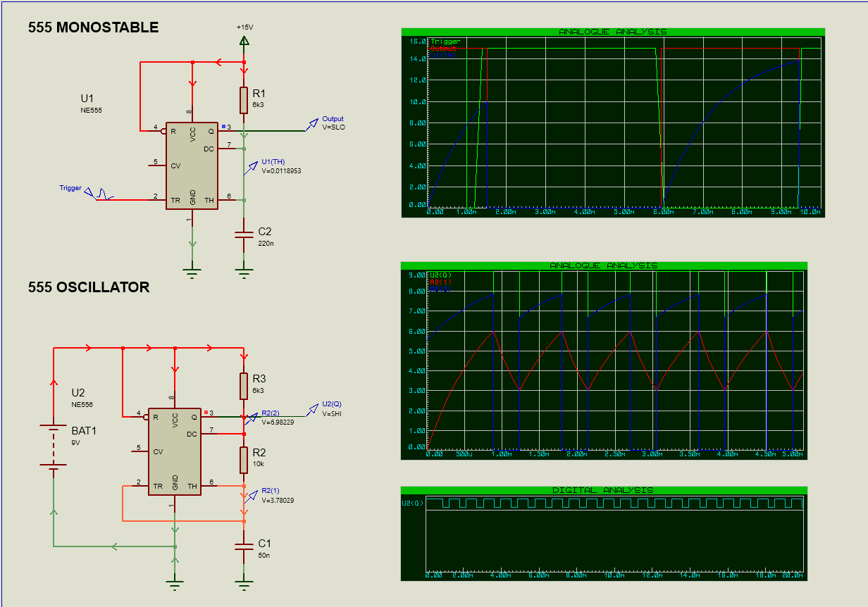Select the NE556 U2 timer chip

pos(174,451)
